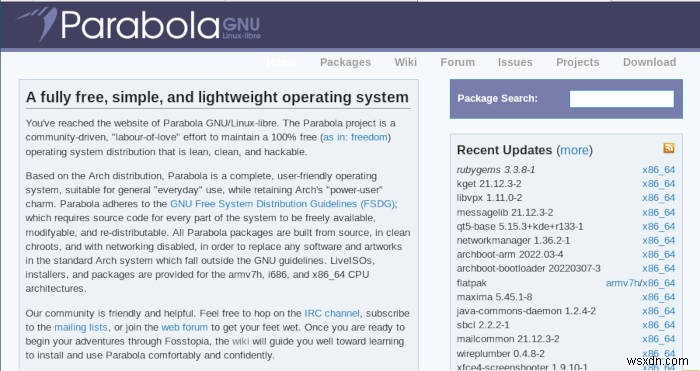Open the wiki link in the paragraph
The image size is (700, 371).
click(240, 342)
